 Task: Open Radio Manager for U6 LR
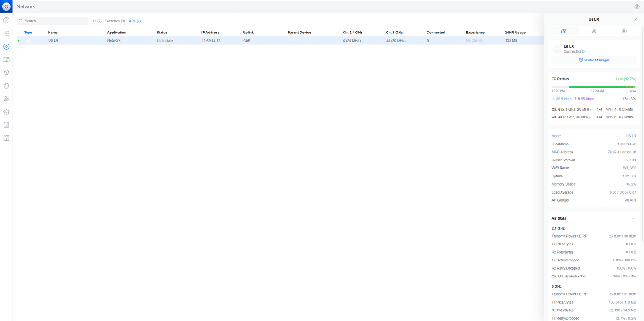click(594, 60)
